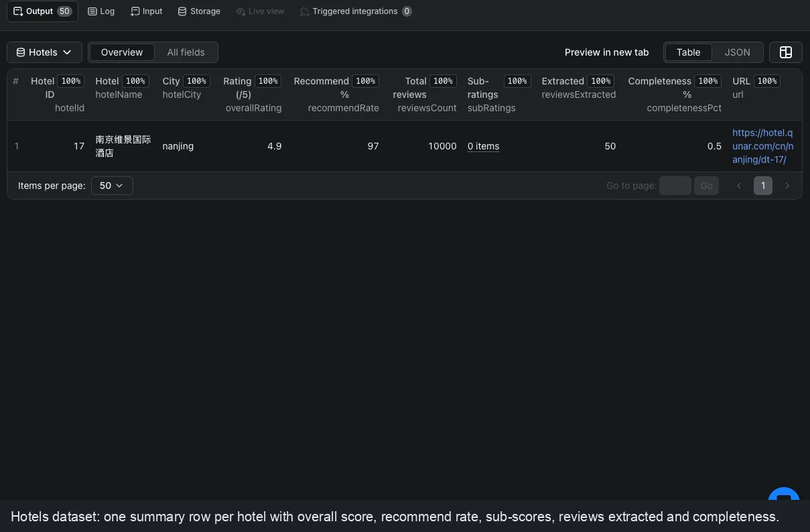Click the Hotel ID 100% badge
This screenshot has height=532, width=810.
[x=70, y=81]
